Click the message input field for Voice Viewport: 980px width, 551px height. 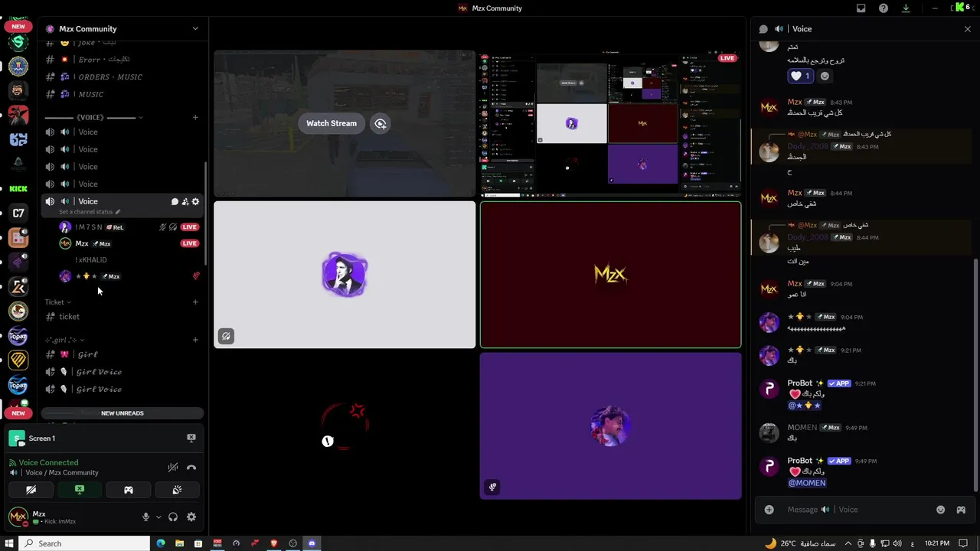tap(855, 510)
